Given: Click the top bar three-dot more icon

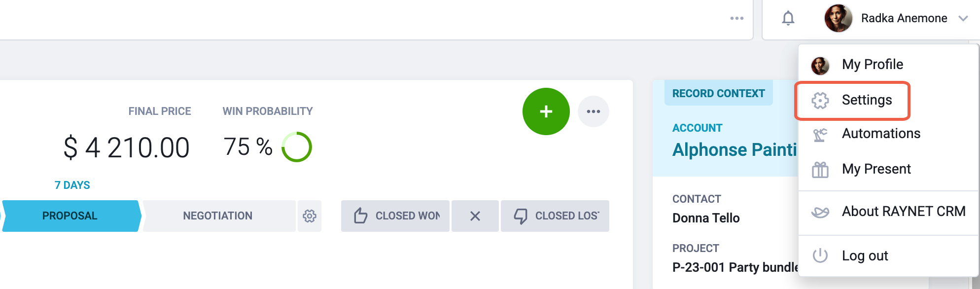Looking at the screenshot, I should pyautogui.click(x=737, y=18).
